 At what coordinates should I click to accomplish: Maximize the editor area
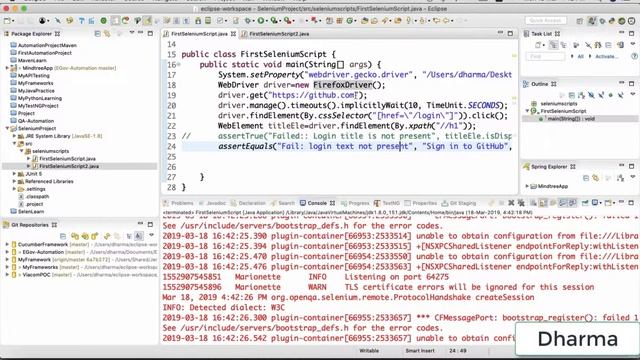510,33
